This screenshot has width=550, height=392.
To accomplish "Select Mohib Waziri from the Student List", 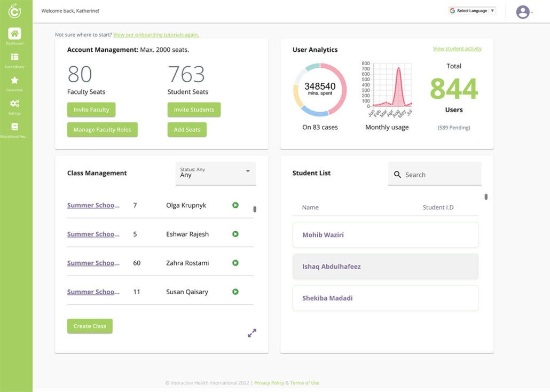I will [386, 236].
